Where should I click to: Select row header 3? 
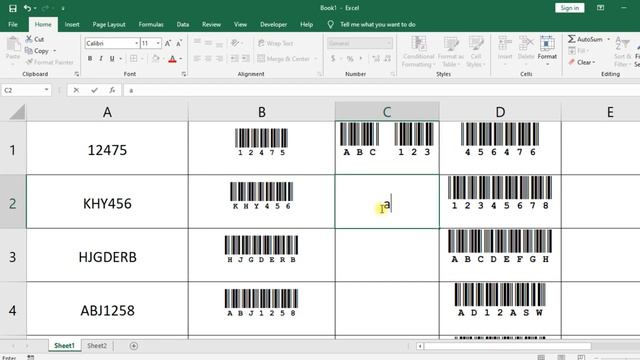click(13, 257)
